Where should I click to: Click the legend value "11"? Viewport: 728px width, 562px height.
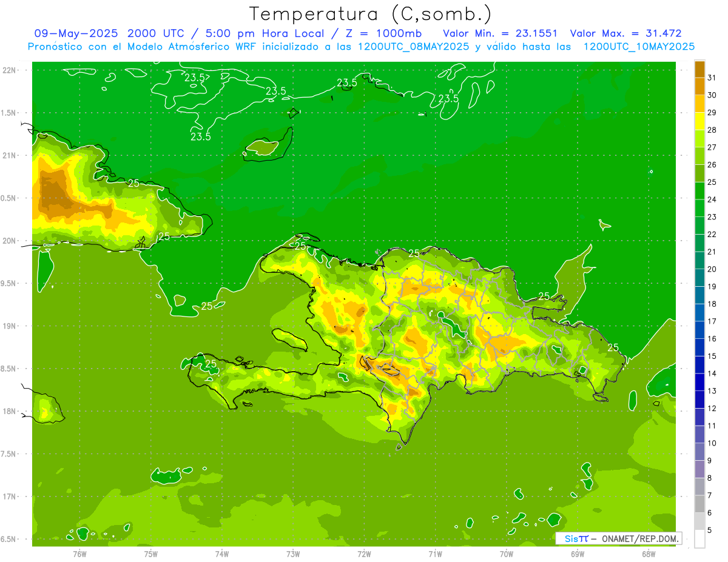click(x=712, y=426)
